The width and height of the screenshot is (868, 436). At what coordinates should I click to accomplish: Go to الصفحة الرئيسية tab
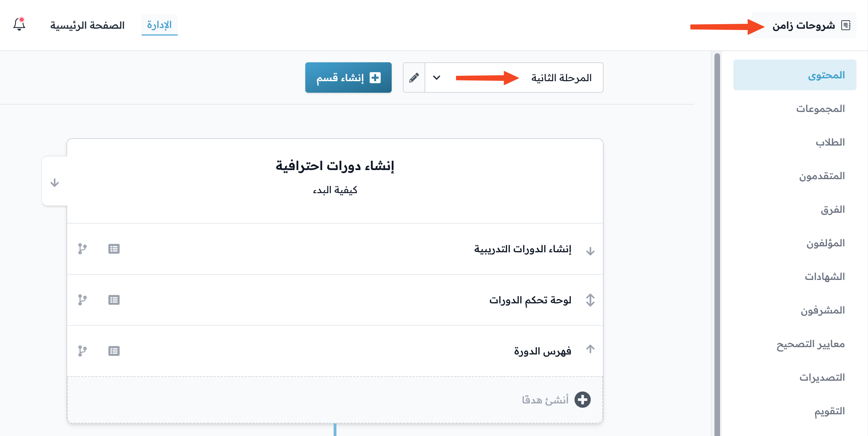click(87, 25)
